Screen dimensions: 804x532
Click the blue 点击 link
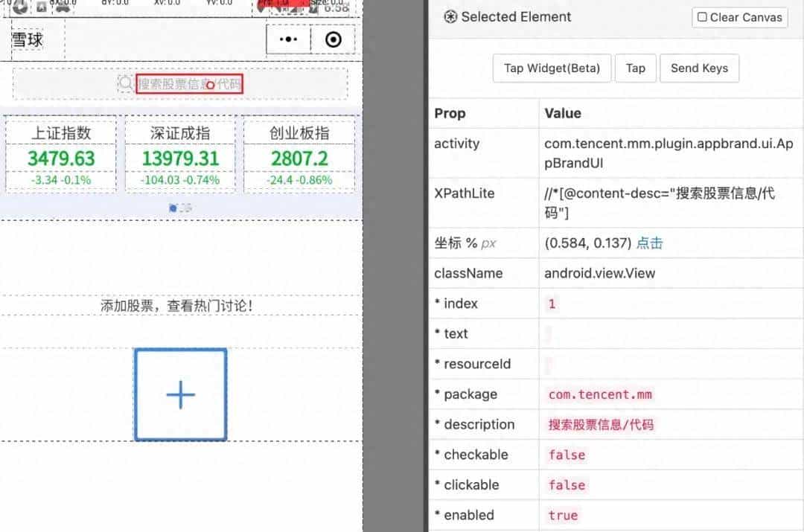tap(650, 243)
